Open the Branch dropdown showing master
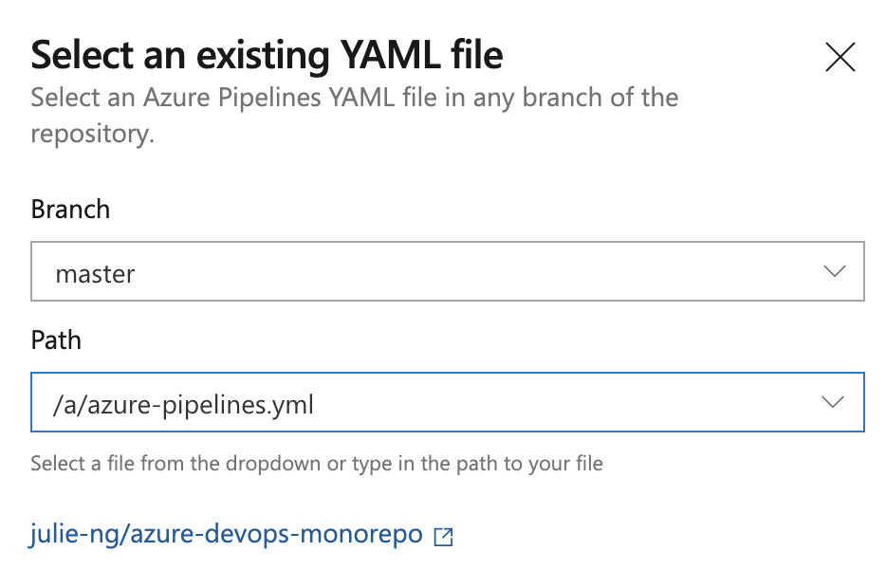 (447, 273)
